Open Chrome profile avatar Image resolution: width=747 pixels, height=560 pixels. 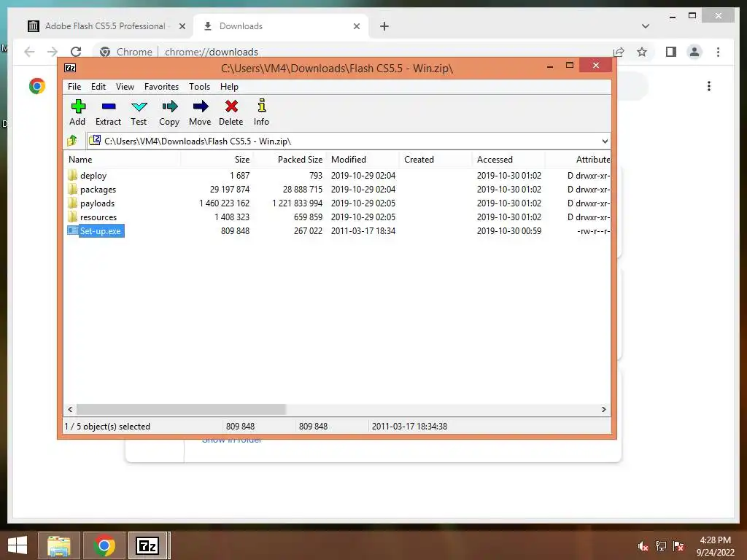[x=694, y=52]
